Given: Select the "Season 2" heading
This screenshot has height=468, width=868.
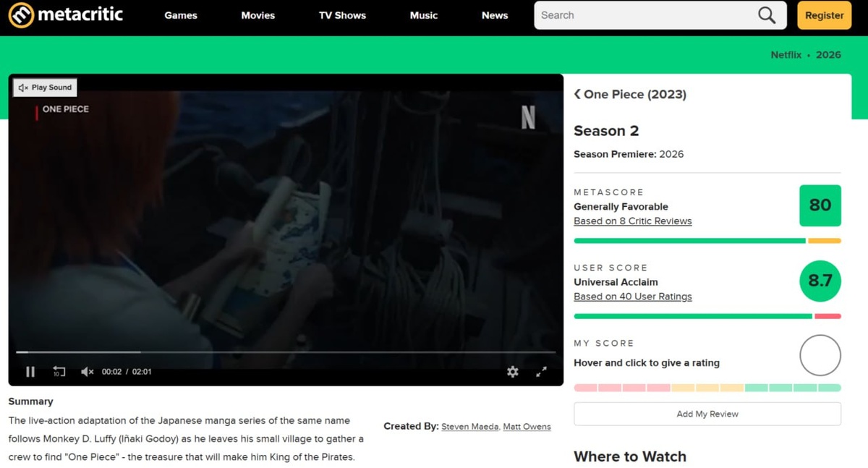Looking at the screenshot, I should coord(606,131).
